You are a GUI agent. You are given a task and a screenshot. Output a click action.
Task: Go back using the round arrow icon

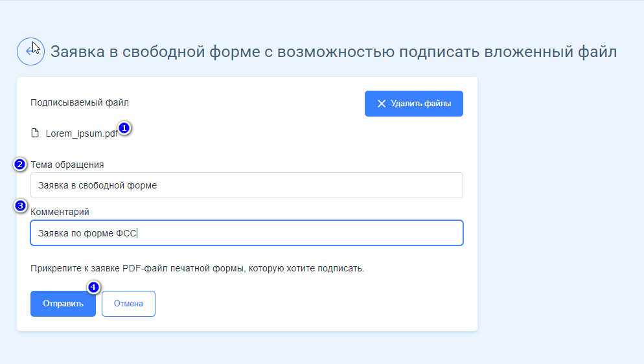tap(31, 51)
